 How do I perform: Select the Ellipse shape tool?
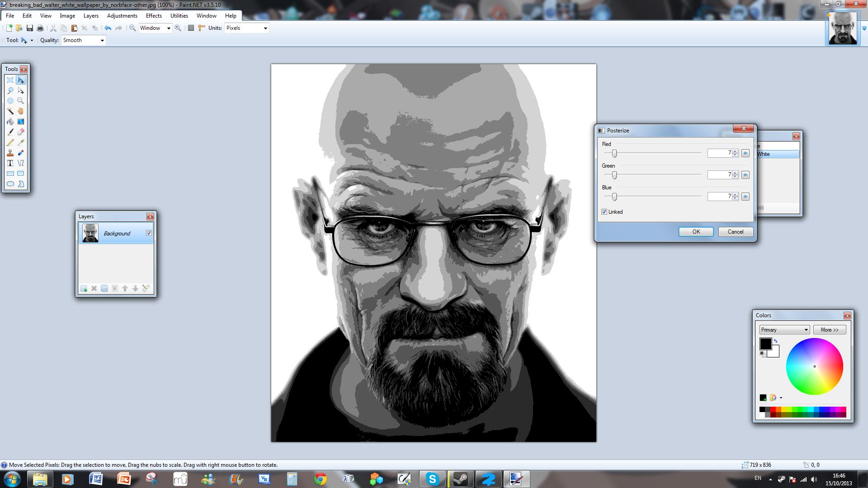point(10,184)
